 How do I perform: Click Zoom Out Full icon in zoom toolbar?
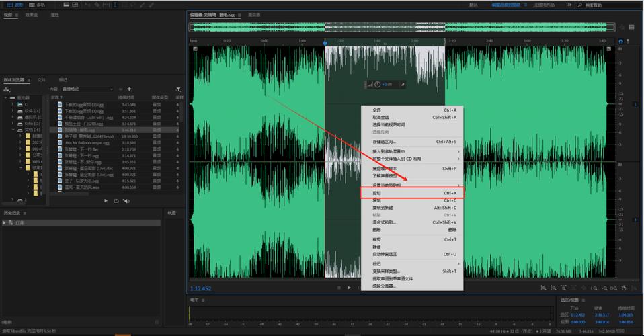click(x=583, y=288)
